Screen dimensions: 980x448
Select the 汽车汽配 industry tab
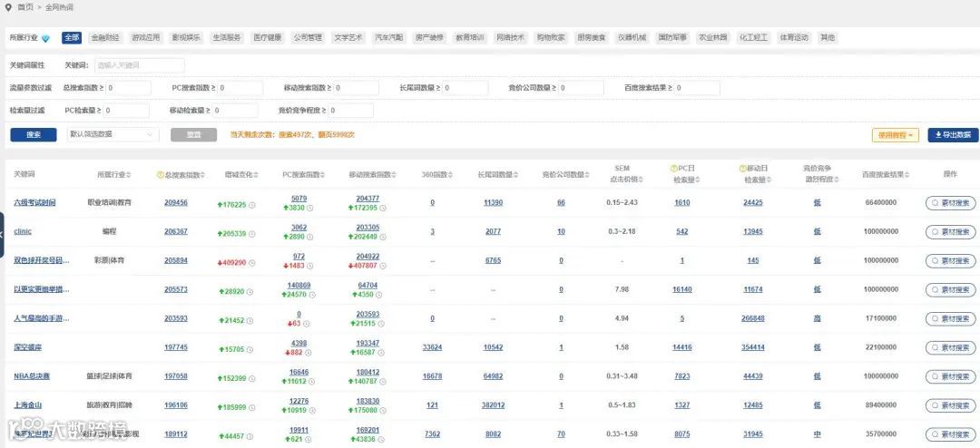(x=388, y=37)
